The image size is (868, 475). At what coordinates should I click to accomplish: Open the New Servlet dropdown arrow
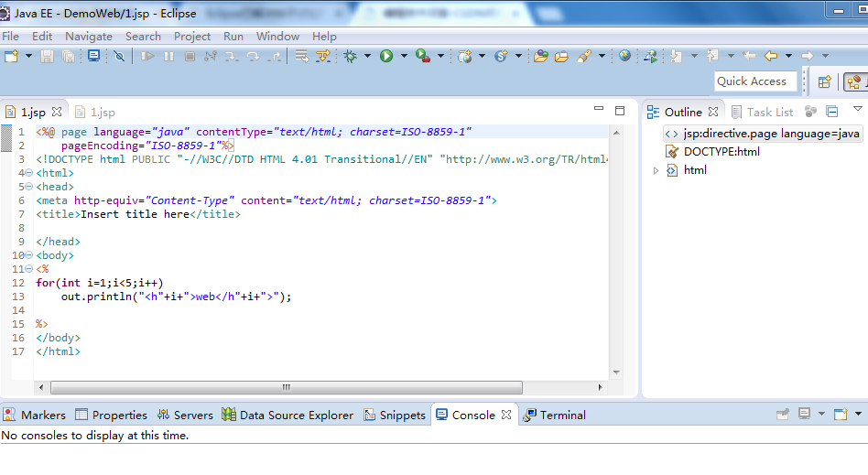tap(518, 56)
